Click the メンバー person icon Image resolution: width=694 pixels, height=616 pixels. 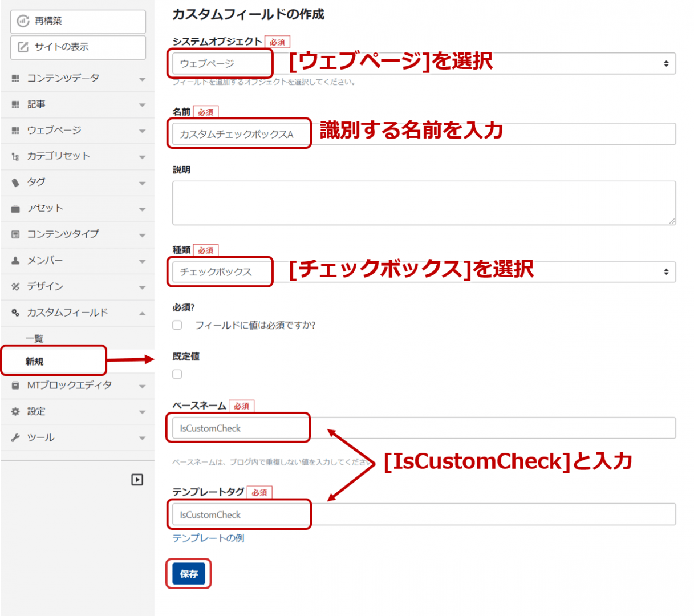pyautogui.click(x=15, y=261)
